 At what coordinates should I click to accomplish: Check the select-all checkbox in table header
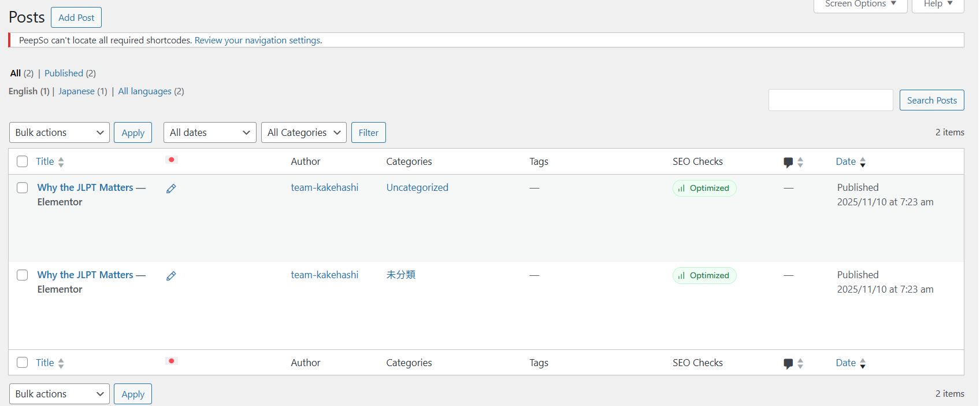[x=23, y=161]
